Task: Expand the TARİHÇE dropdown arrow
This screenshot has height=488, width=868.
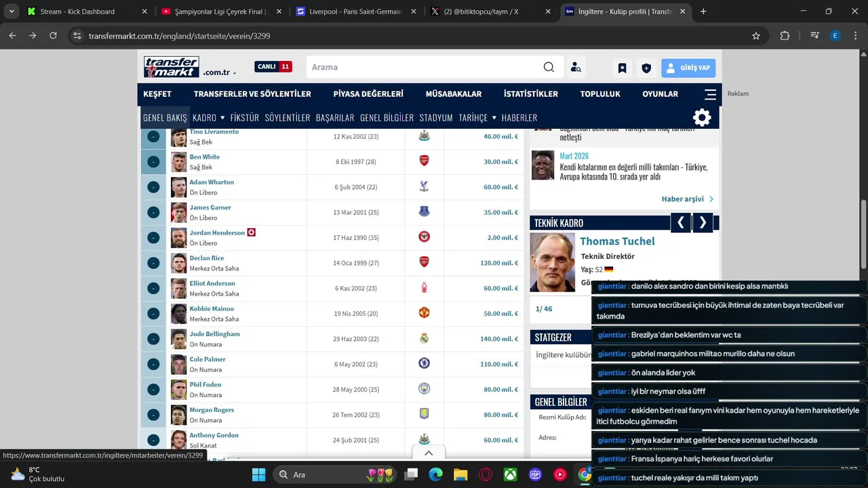Action: click(494, 118)
